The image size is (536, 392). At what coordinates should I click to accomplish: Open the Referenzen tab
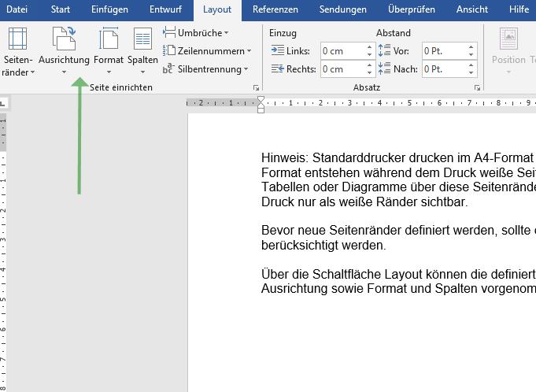tap(275, 10)
